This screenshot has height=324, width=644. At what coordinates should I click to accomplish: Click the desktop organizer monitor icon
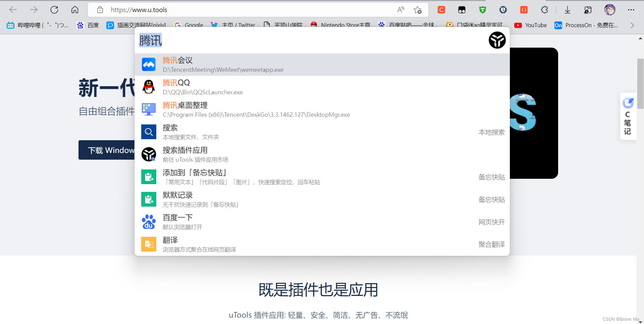pyautogui.click(x=149, y=109)
